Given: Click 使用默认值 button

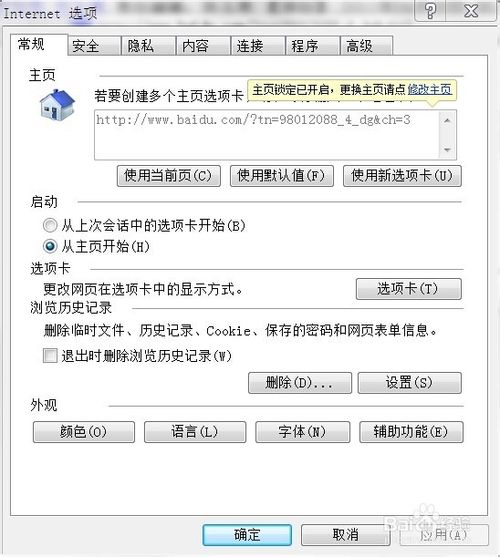Looking at the screenshot, I should point(282,176).
